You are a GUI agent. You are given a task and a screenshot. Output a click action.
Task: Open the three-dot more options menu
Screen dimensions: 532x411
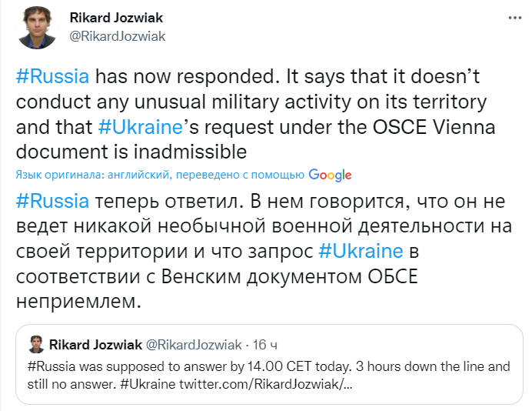pyautogui.click(x=514, y=18)
